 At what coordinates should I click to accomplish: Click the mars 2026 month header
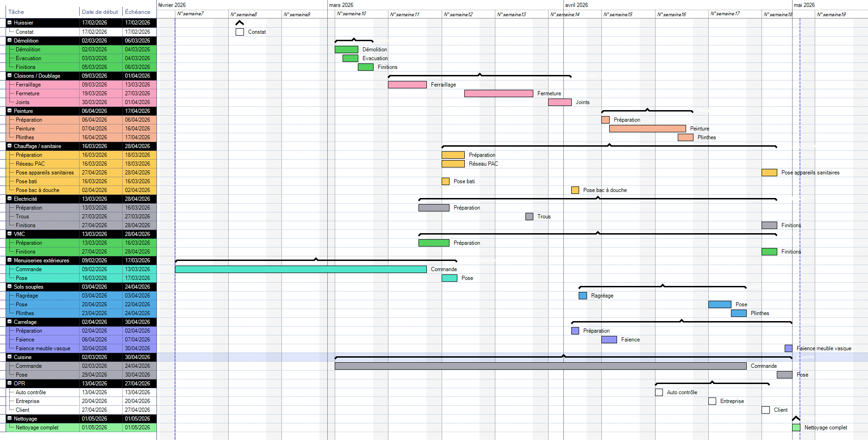341,5
